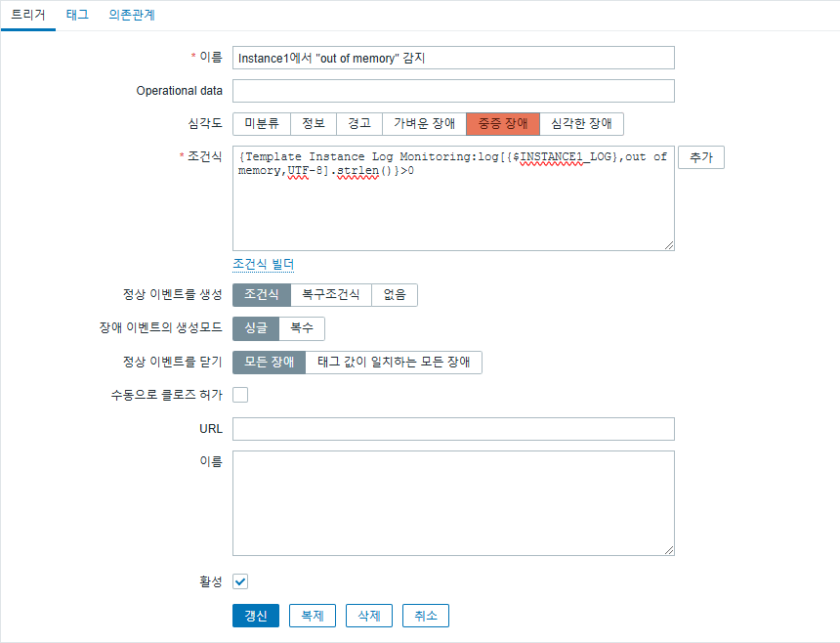Select 태그 값이 일치하는 모든 장애 option
840x643 pixels.
point(394,363)
